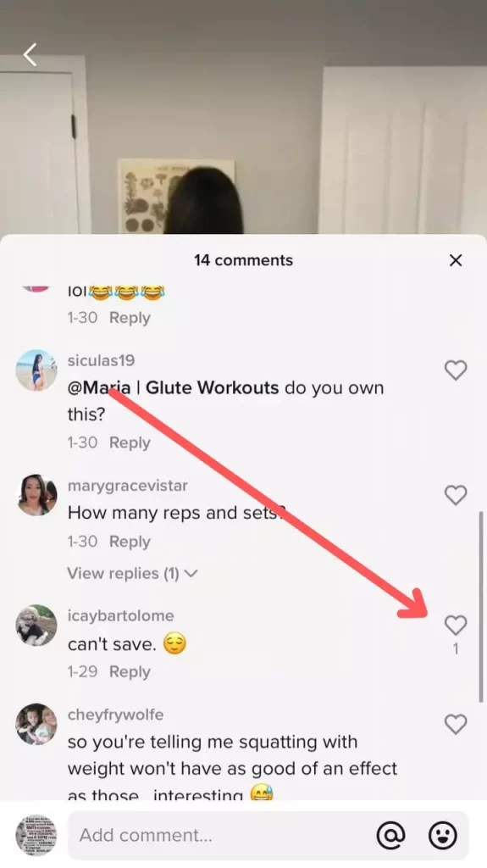487x868 pixels.
Task: Expand View replies (1) under marygracevistar
Action: 132,574
